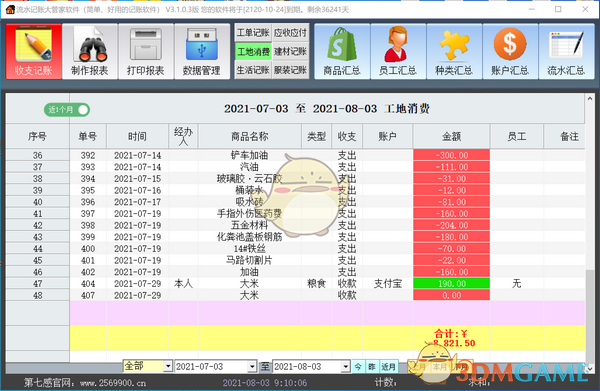The width and height of the screenshot is (600, 391).
Task: Click 经办人 column header
Action: click(183, 136)
